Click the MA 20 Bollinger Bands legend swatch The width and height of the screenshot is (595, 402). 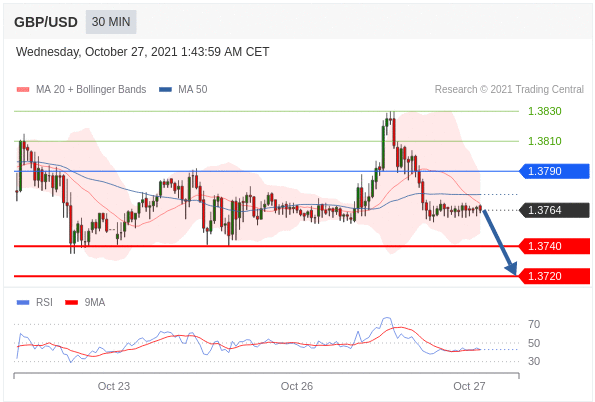(x=23, y=90)
